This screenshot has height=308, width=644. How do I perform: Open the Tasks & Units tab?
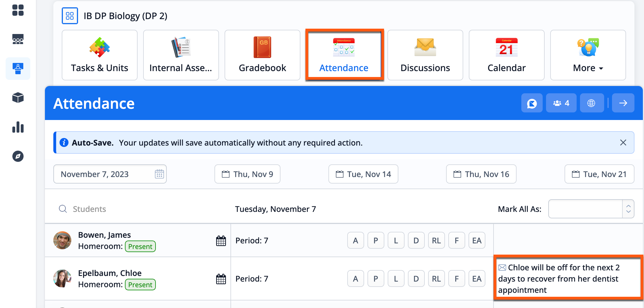pyautogui.click(x=99, y=55)
